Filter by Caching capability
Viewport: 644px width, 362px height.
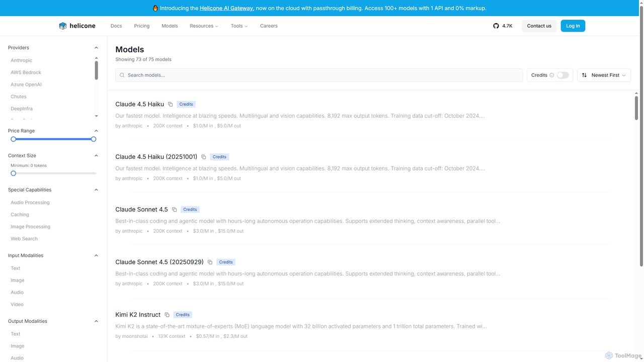click(x=20, y=215)
